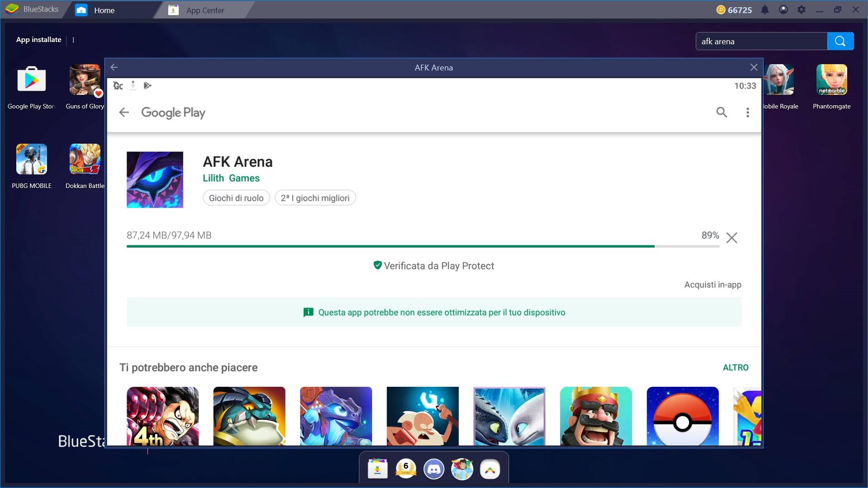The width and height of the screenshot is (868, 488).
Task: Open Discord icon in dock
Action: point(434,469)
